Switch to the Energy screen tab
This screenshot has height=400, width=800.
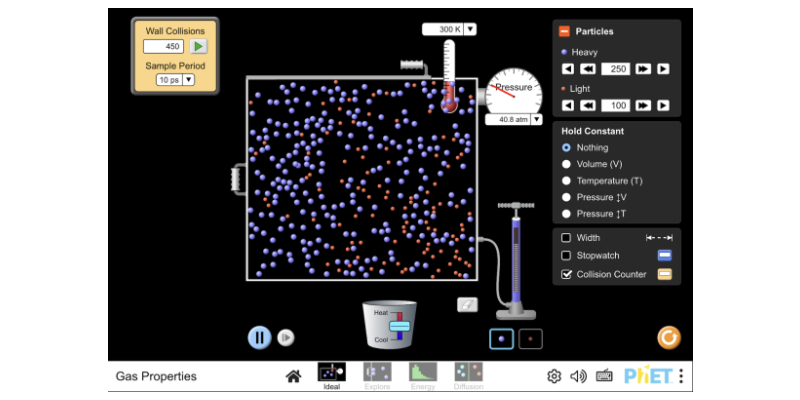coord(423,374)
